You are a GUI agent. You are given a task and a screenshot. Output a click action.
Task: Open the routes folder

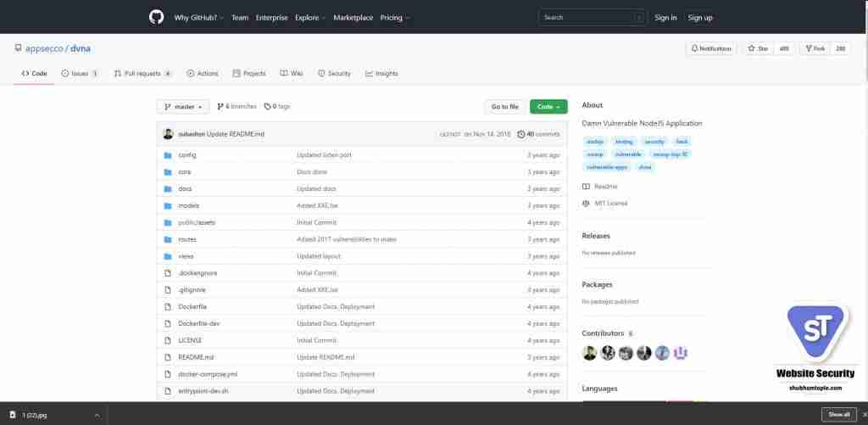(187, 239)
